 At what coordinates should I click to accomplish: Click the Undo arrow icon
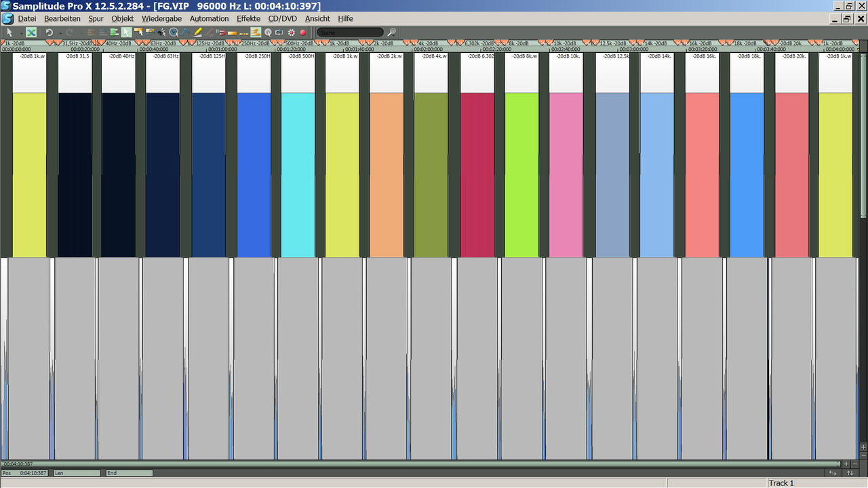pos(50,32)
